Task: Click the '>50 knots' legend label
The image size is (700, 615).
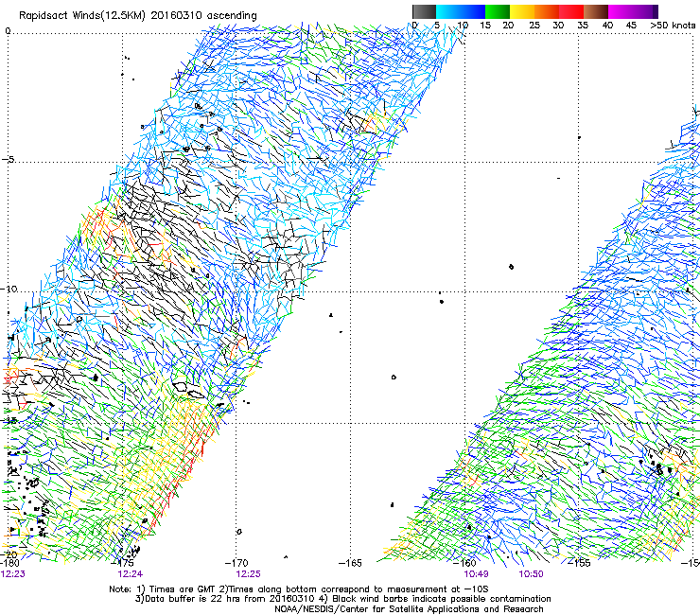Action: click(673, 26)
